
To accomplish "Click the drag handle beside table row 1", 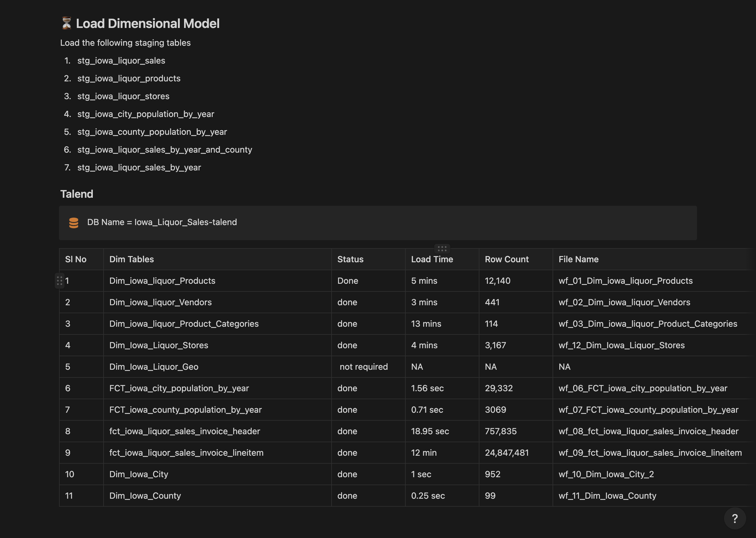I will pyautogui.click(x=60, y=281).
